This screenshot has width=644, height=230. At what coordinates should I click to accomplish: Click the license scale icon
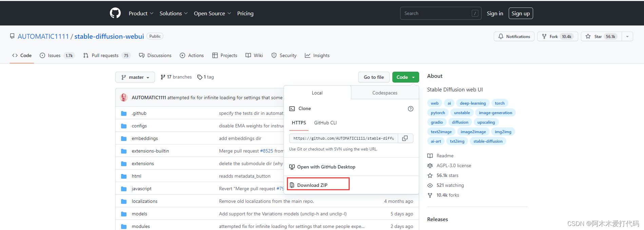pos(430,165)
